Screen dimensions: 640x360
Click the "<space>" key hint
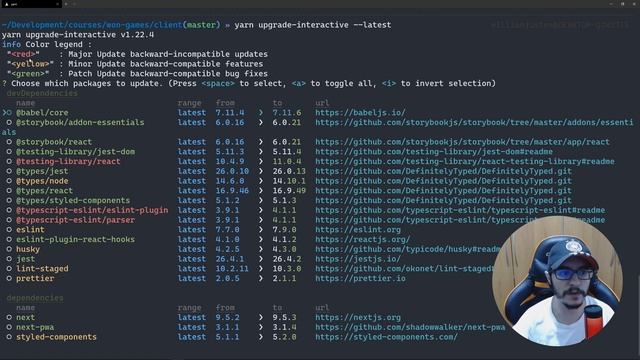tap(218, 84)
